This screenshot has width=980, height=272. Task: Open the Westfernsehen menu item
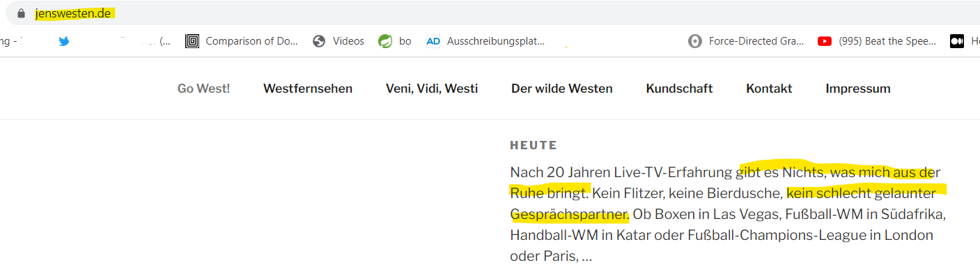point(308,89)
